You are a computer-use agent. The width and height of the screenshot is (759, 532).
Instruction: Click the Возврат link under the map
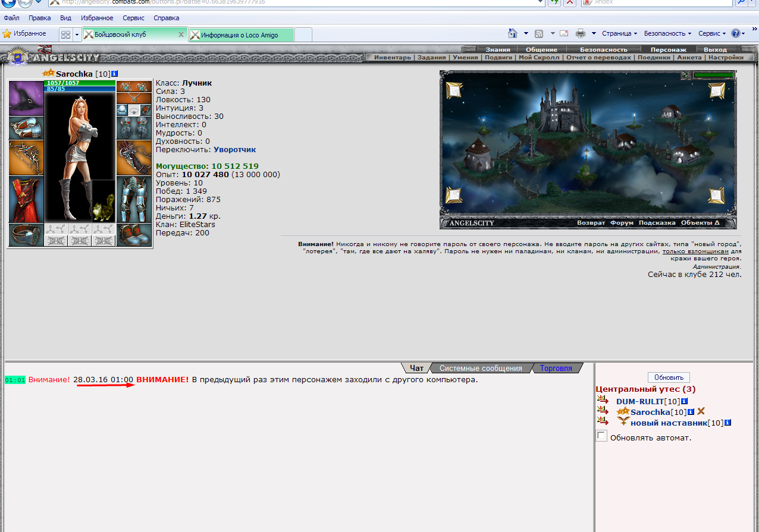pyautogui.click(x=591, y=223)
